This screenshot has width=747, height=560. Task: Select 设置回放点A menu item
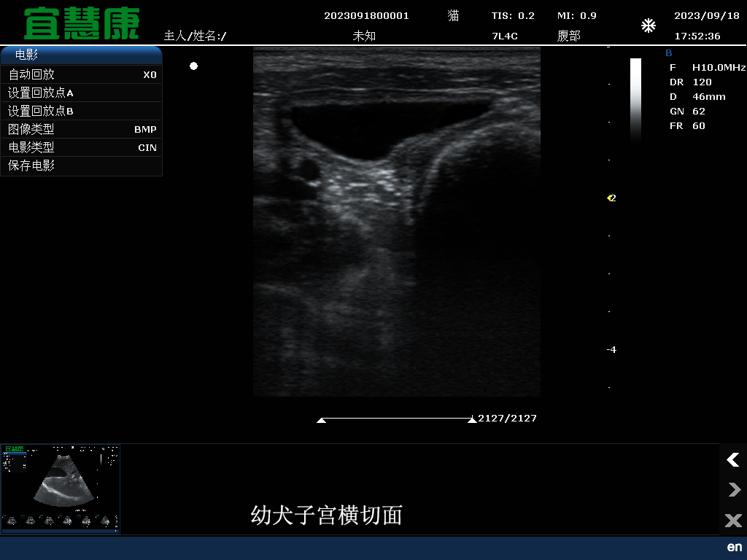(x=81, y=93)
